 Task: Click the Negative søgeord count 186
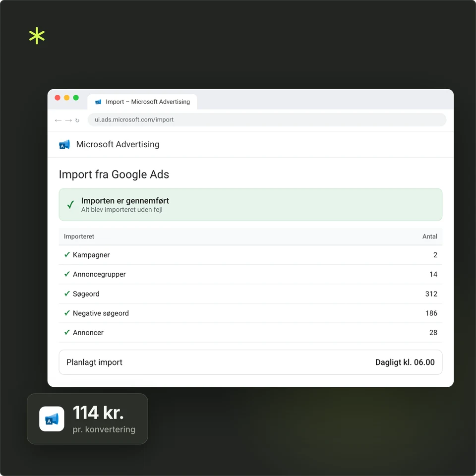click(x=431, y=313)
